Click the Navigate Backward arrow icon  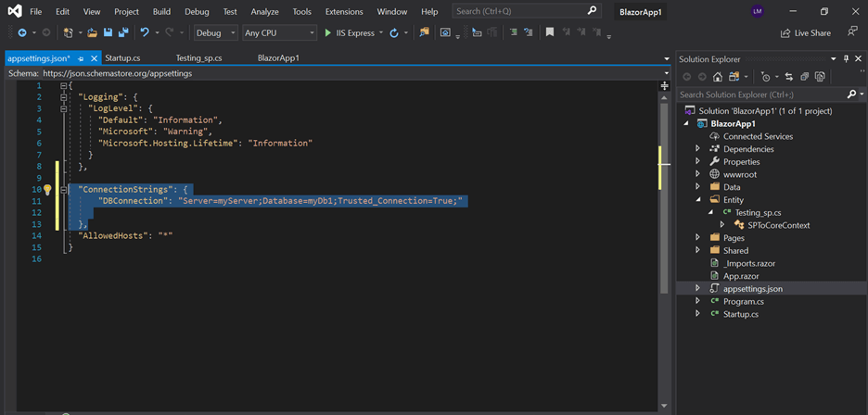click(20, 32)
